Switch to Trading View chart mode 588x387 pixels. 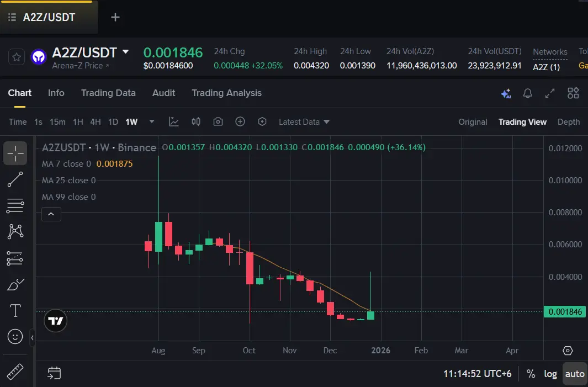pyautogui.click(x=522, y=122)
